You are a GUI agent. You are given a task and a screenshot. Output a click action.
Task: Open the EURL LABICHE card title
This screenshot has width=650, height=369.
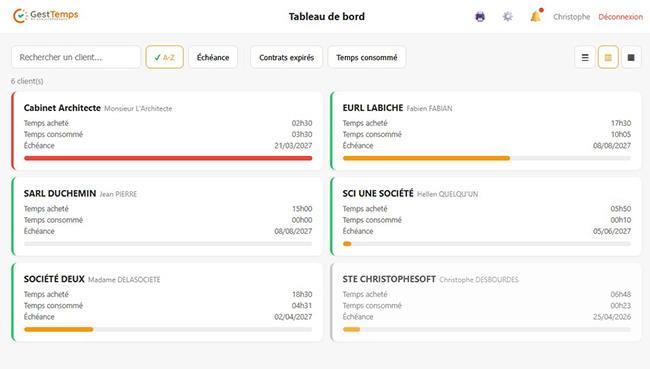pos(373,108)
